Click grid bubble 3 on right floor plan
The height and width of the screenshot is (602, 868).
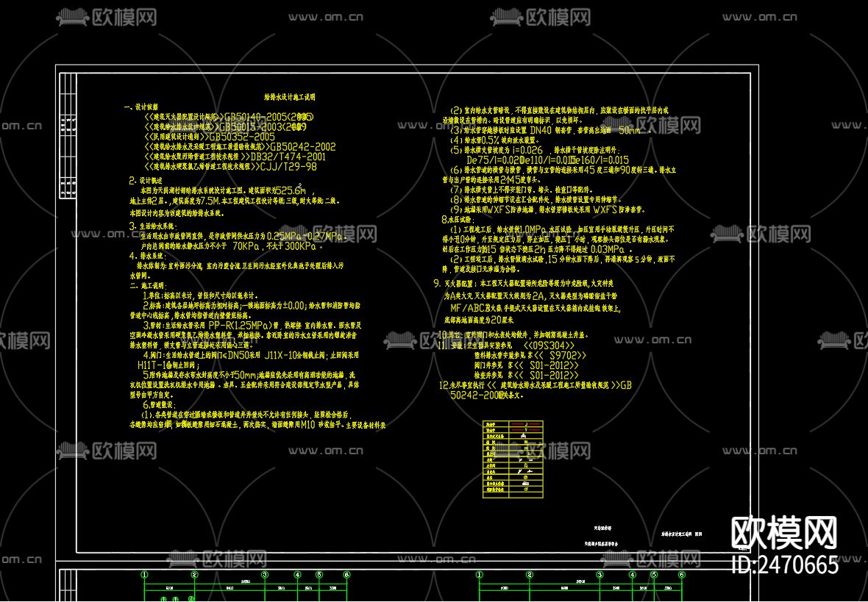pyautogui.click(x=600, y=575)
